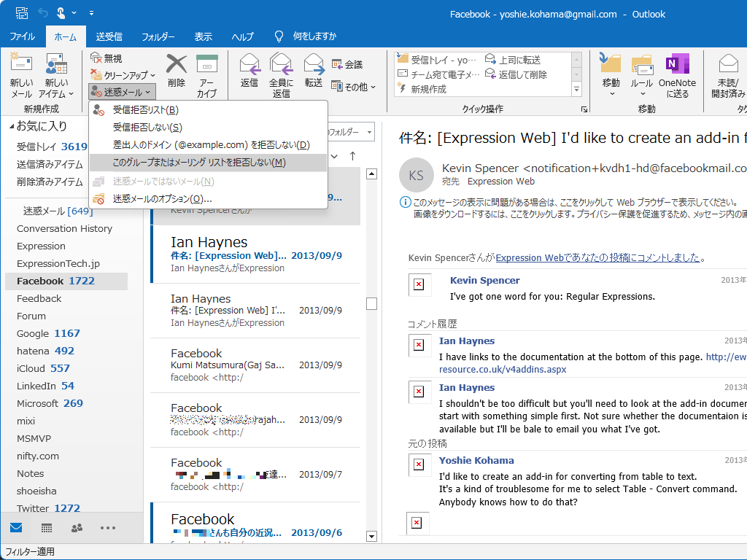
Task: Open more navigation options (three dots)
Action: point(108,528)
